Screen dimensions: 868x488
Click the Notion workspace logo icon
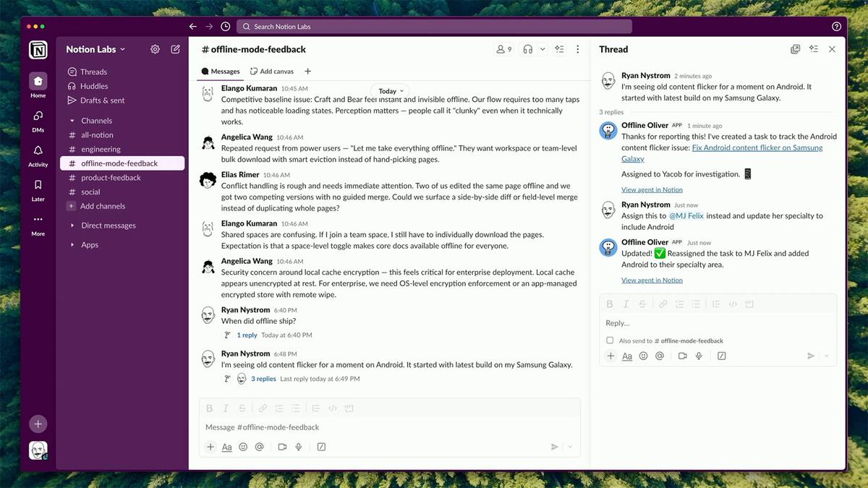(38, 50)
